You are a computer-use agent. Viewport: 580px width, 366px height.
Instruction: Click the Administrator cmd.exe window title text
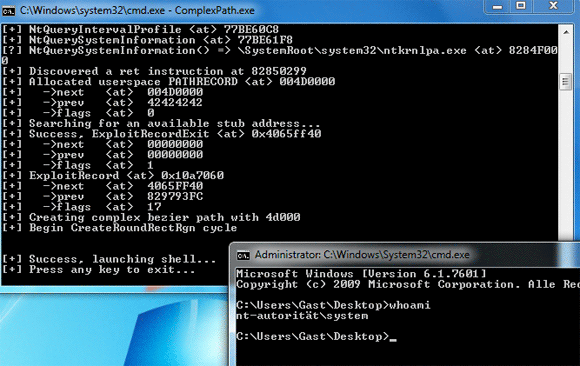[x=362, y=255]
